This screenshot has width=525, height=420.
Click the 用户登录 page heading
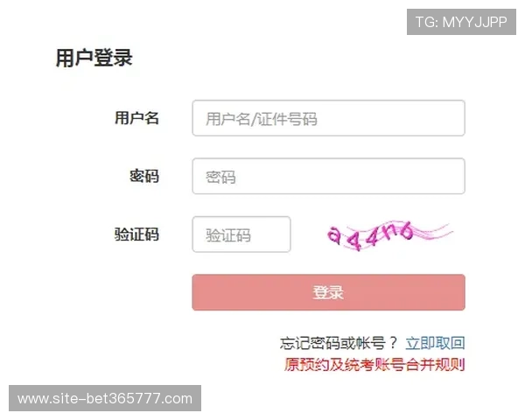94,58
